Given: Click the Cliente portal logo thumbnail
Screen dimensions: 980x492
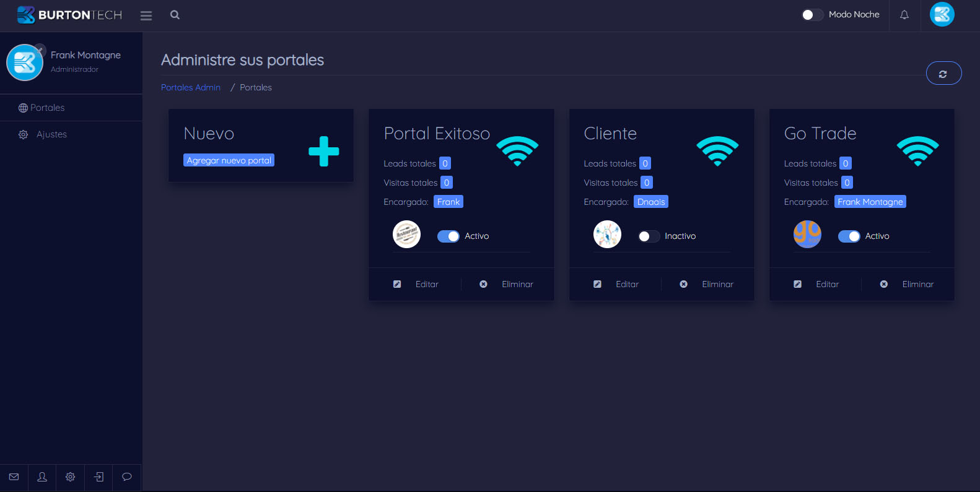Looking at the screenshot, I should click(607, 235).
